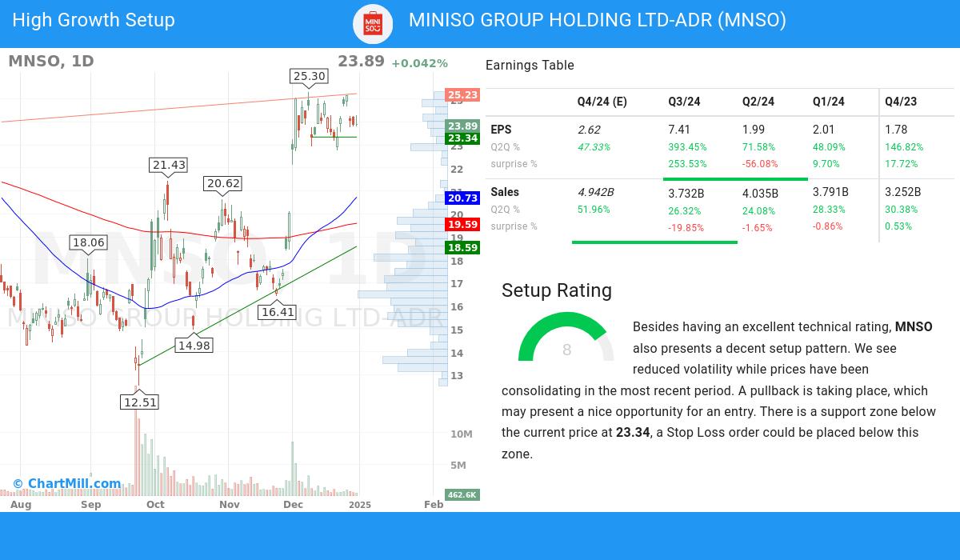Click the 23.89 current price value

click(x=361, y=62)
